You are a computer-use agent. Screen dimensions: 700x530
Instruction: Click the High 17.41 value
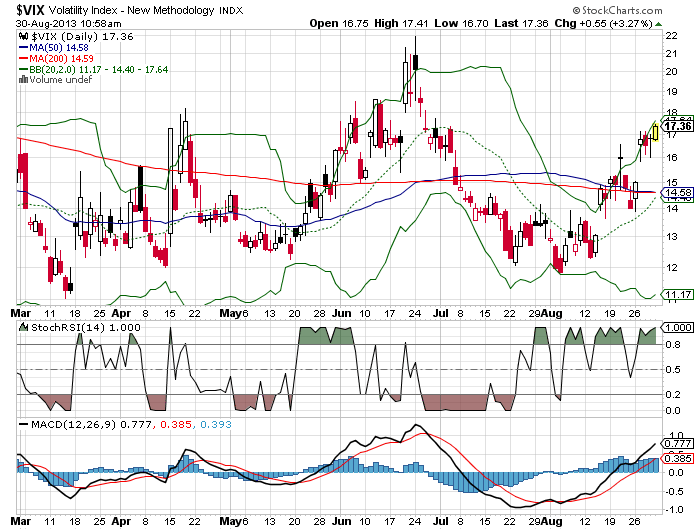[401, 23]
